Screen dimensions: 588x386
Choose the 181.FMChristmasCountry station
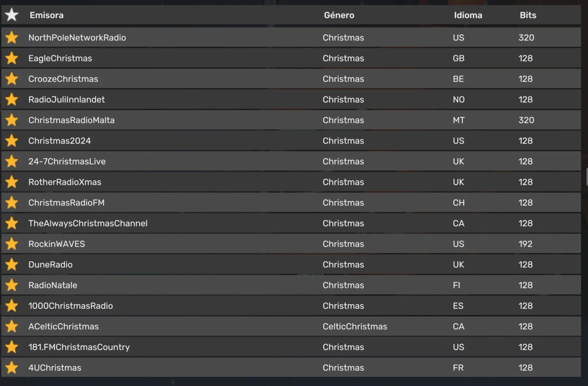[79, 347]
